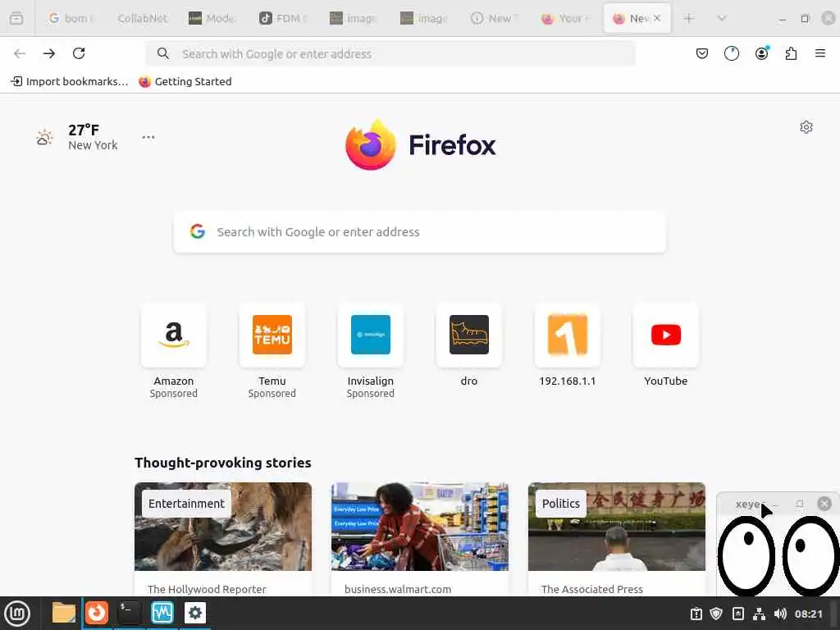This screenshot has height=630, width=840.
Task: Open the Firefox account icon
Action: tap(761, 53)
